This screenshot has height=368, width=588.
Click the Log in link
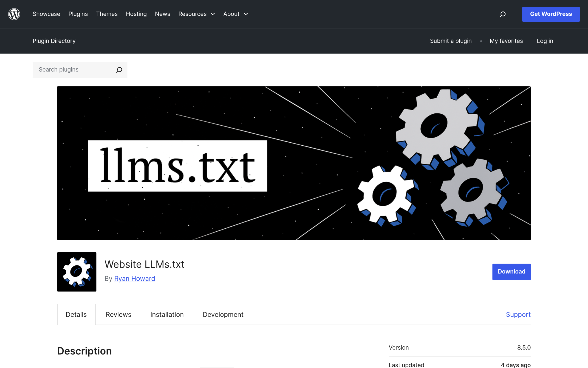[x=545, y=41]
